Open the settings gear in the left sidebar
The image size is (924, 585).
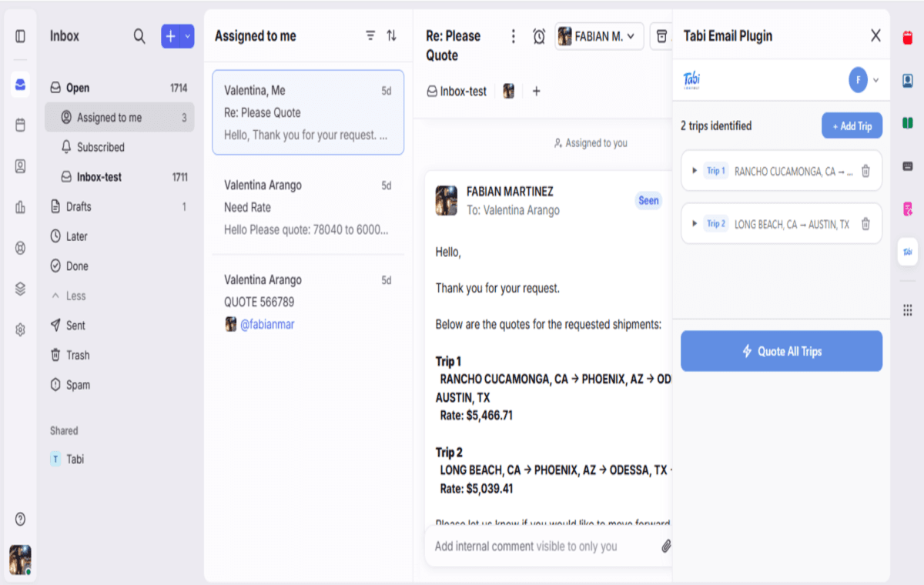(x=20, y=329)
